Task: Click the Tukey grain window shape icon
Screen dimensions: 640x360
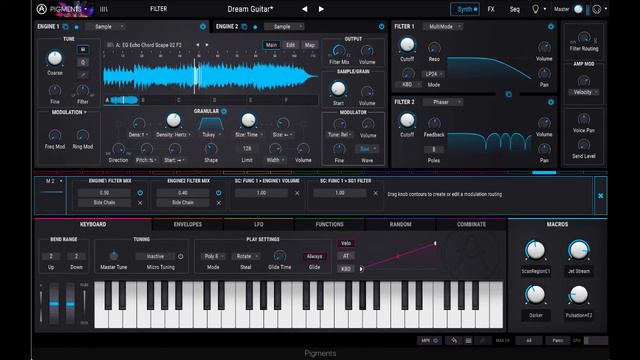Action: coord(211,123)
